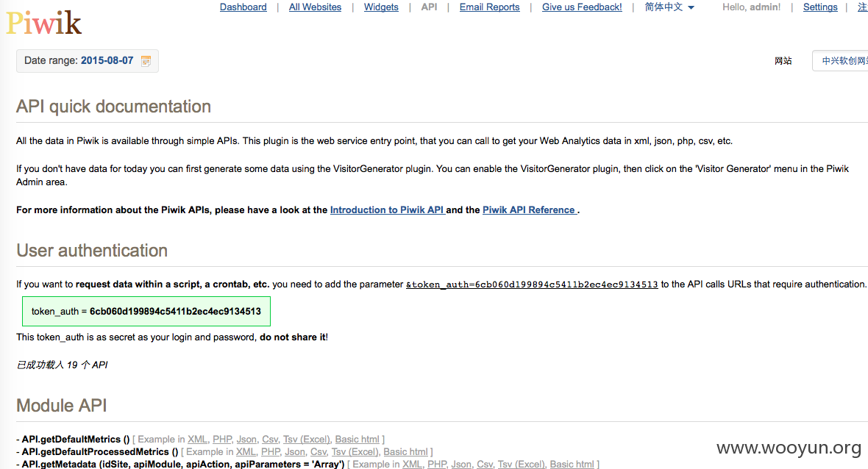
Task: Open the Settings link
Action: tap(820, 7)
